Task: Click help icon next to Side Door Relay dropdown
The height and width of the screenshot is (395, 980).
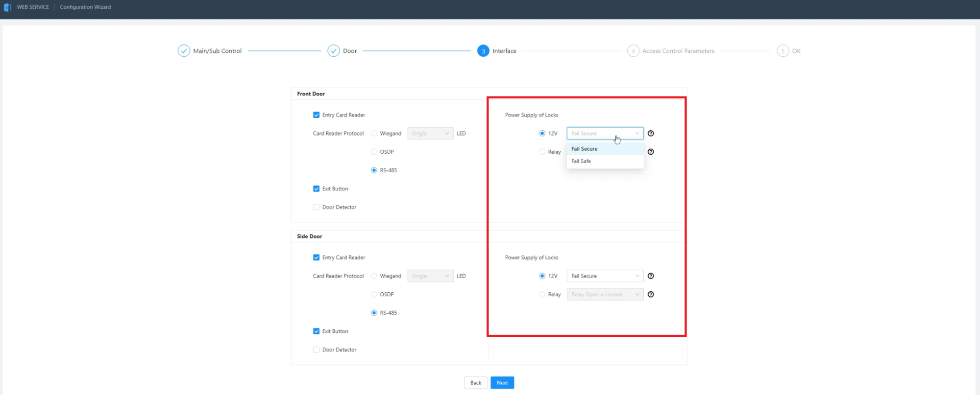Action: coord(651,294)
